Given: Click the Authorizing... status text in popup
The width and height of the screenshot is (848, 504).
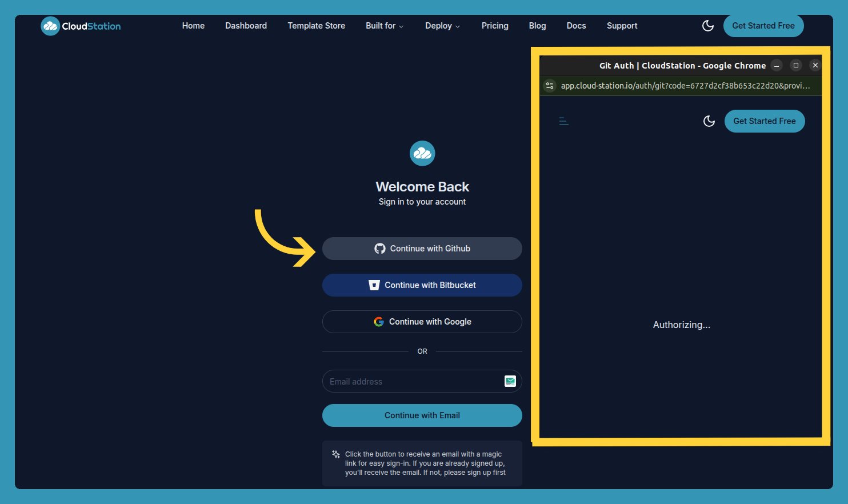Looking at the screenshot, I should (682, 325).
